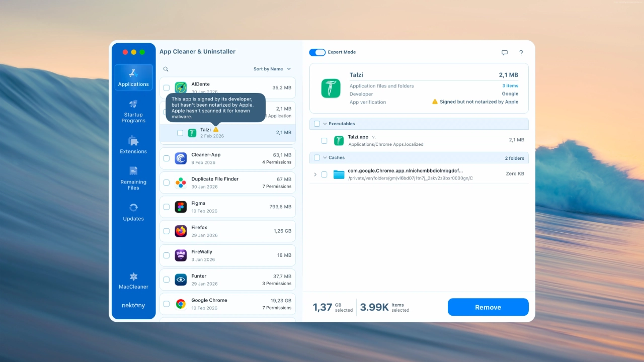The width and height of the screenshot is (644, 362).
Task: Click the warning icon next to App verification
Action: (x=435, y=102)
